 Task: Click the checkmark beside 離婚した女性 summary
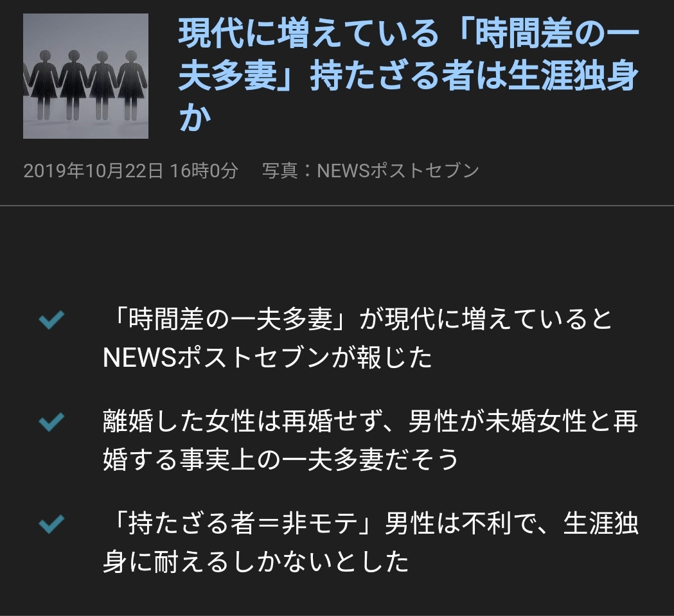tap(51, 422)
